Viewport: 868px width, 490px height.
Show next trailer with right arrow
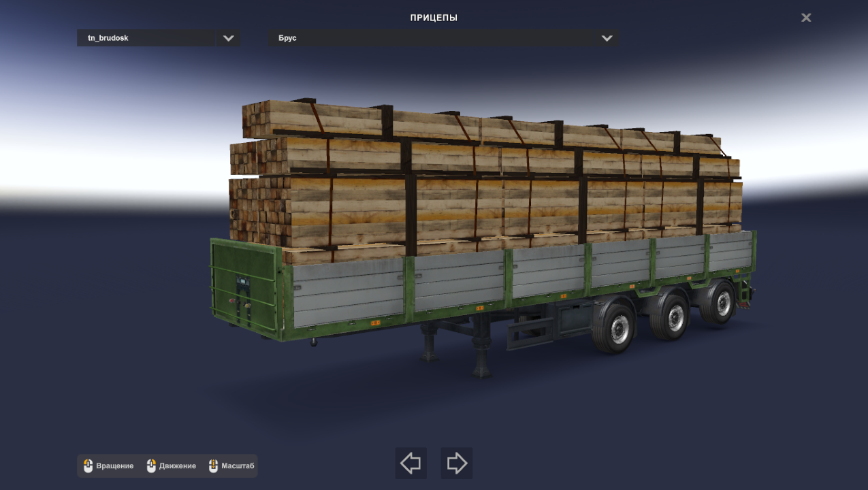tap(457, 463)
